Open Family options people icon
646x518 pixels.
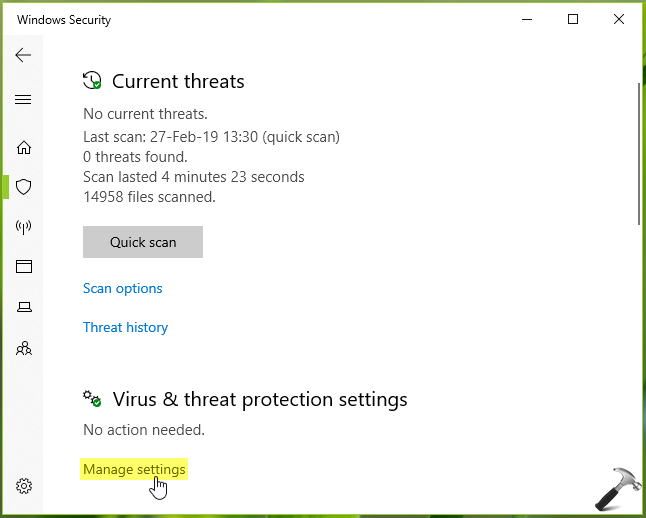24,349
